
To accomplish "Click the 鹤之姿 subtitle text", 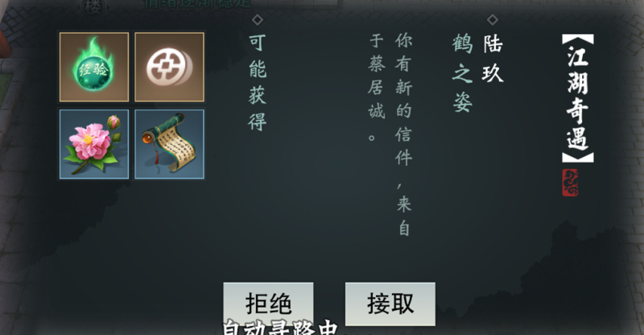I will (x=462, y=73).
